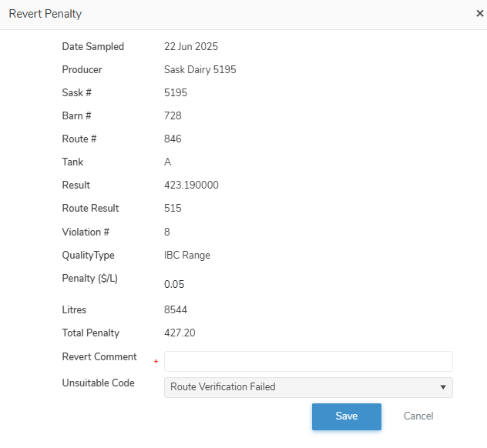
Task: Click the Tank value A
Action: pyautogui.click(x=168, y=162)
